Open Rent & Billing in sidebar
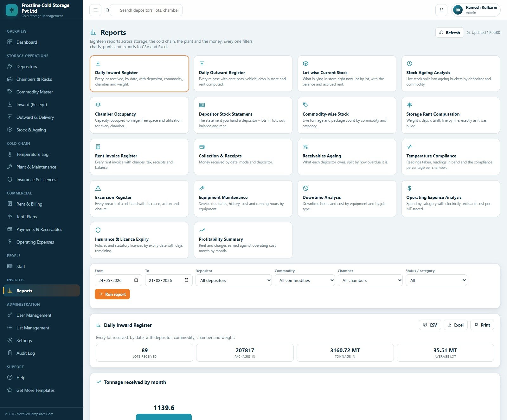Screen dimensions: 507x420 click(41, 204)
